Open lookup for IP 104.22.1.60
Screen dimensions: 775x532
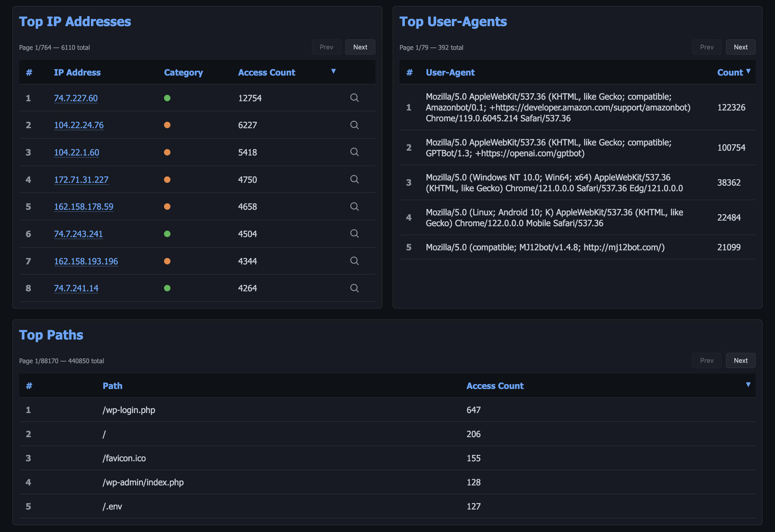[x=354, y=152]
